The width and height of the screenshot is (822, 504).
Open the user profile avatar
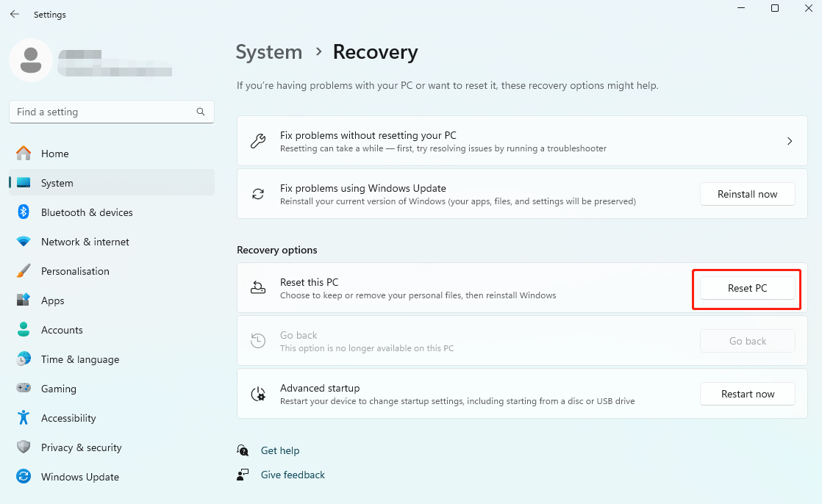point(30,60)
